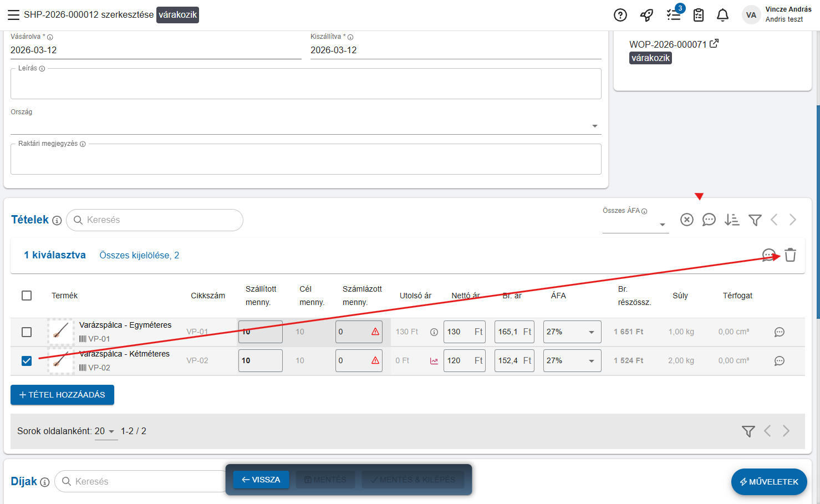Click the sort icon in Tételek toolbar
Viewport: 820px width, 504px height.
732,220
